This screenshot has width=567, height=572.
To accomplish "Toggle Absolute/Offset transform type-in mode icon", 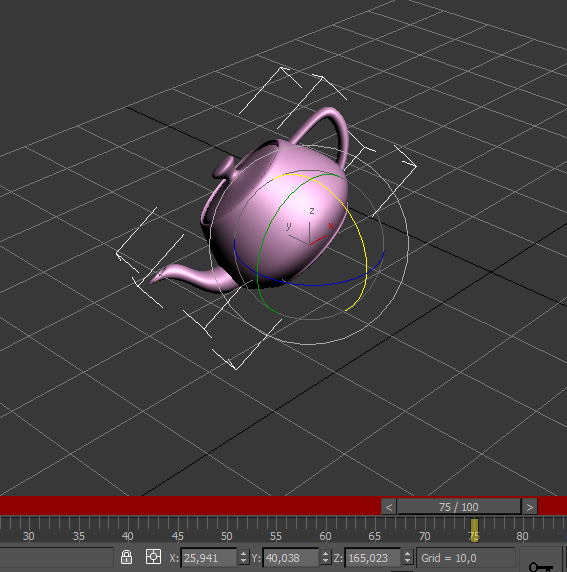I will point(153,557).
